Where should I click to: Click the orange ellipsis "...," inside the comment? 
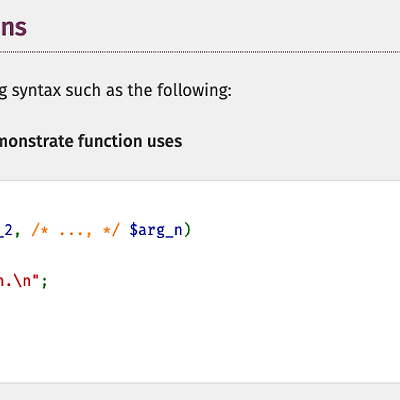click(x=76, y=232)
